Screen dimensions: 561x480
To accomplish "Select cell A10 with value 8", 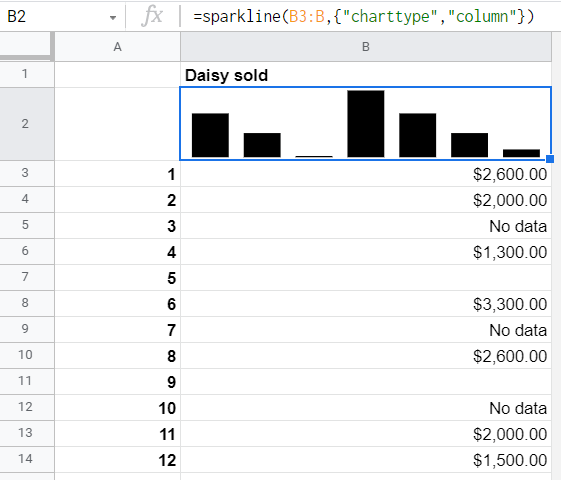I will 117,356.
